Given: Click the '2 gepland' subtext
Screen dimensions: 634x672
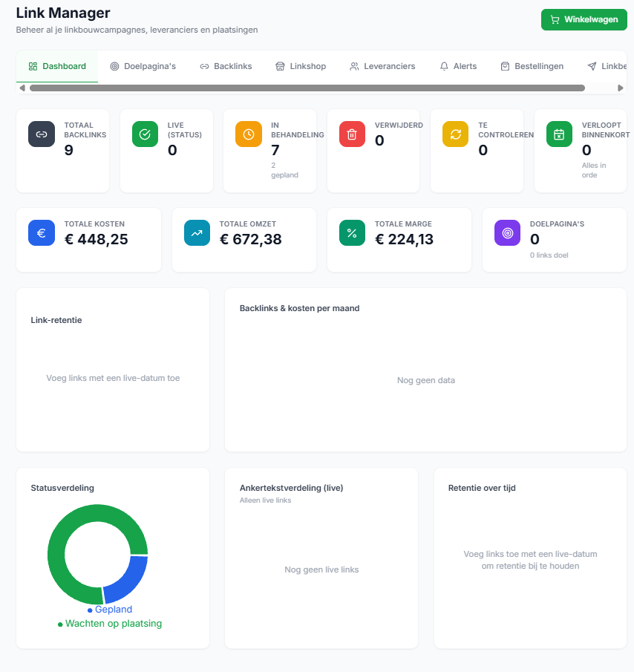Looking at the screenshot, I should pyautogui.click(x=284, y=170).
